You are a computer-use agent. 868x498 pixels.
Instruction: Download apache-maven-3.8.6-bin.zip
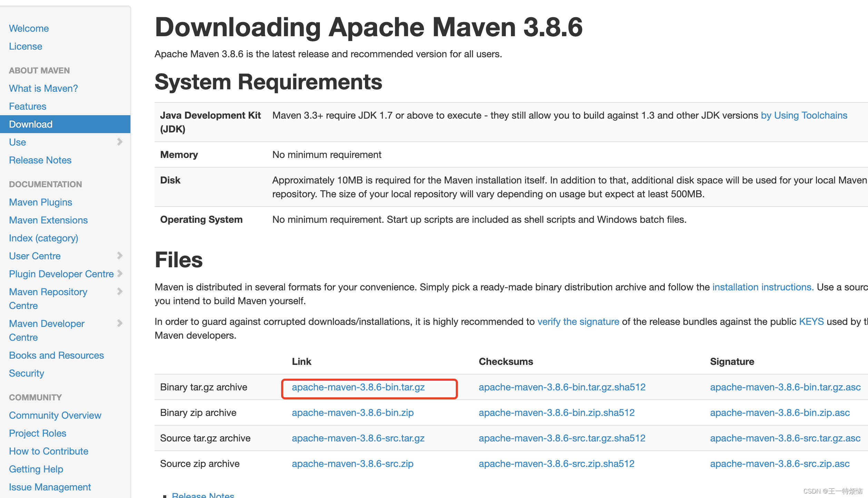click(x=353, y=412)
